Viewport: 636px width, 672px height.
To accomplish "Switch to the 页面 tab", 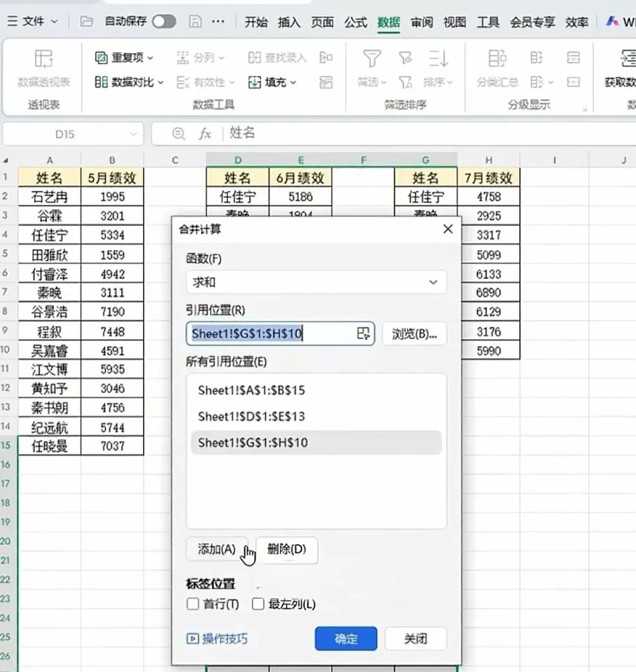I will coord(322,22).
